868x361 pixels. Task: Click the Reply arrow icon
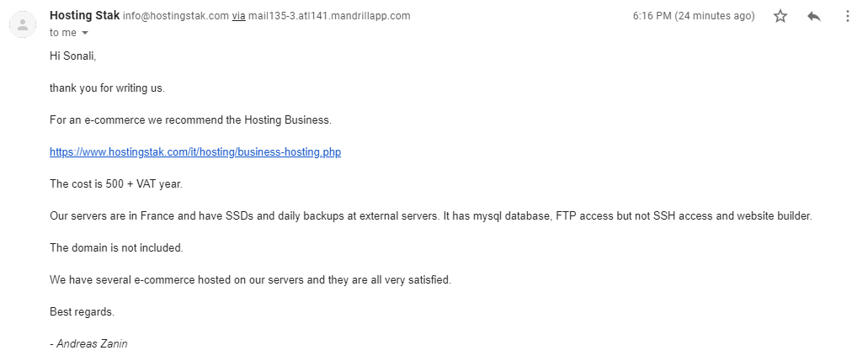(814, 16)
